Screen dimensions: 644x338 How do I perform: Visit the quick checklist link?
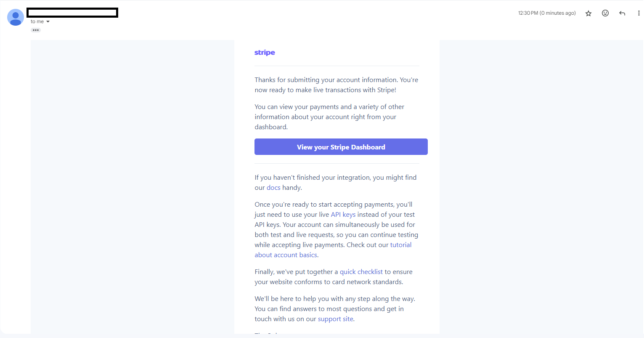coord(361,272)
